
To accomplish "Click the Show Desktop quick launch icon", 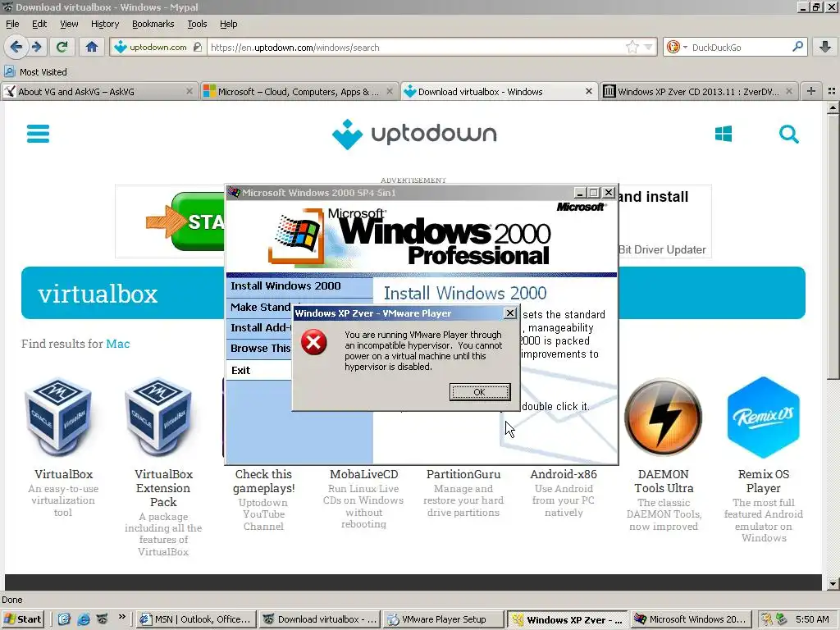I will [64, 619].
